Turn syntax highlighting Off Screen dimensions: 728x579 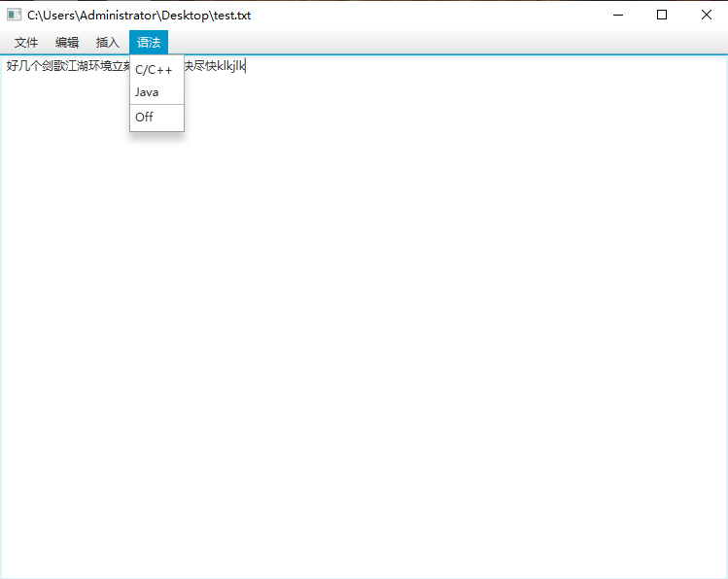(x=156, y=117)
